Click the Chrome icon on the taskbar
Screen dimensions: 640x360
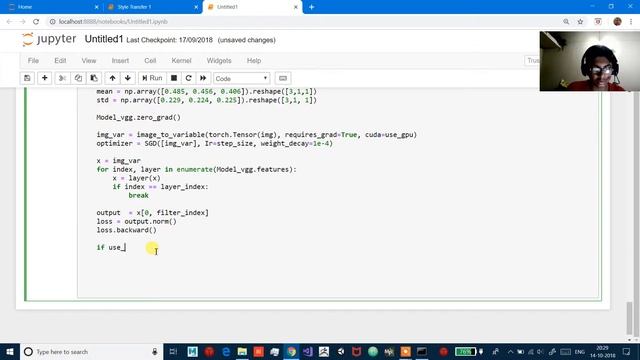point(291,351)
